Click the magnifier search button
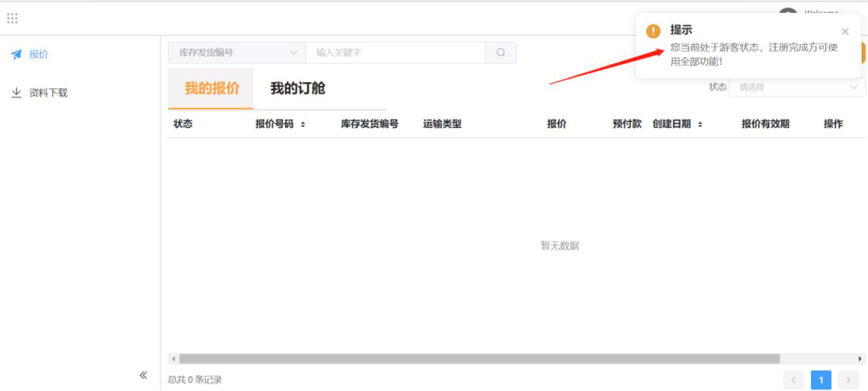This screenshot has width=868, height=391. pyautogui.click(x=501, y=52)
